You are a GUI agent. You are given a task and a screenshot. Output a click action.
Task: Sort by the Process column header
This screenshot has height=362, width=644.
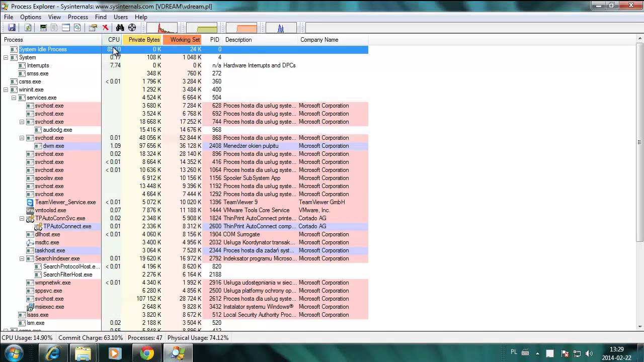click(x=51, y=40)
